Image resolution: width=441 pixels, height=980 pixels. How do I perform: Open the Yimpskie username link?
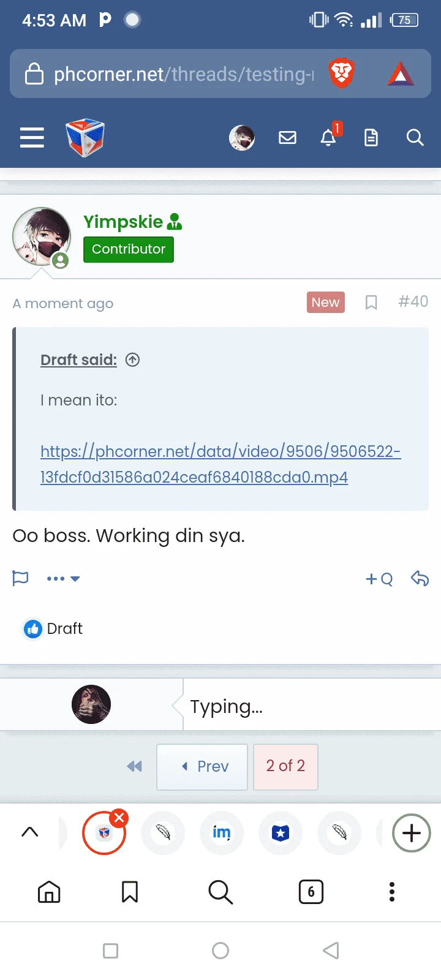coord(123,222)
